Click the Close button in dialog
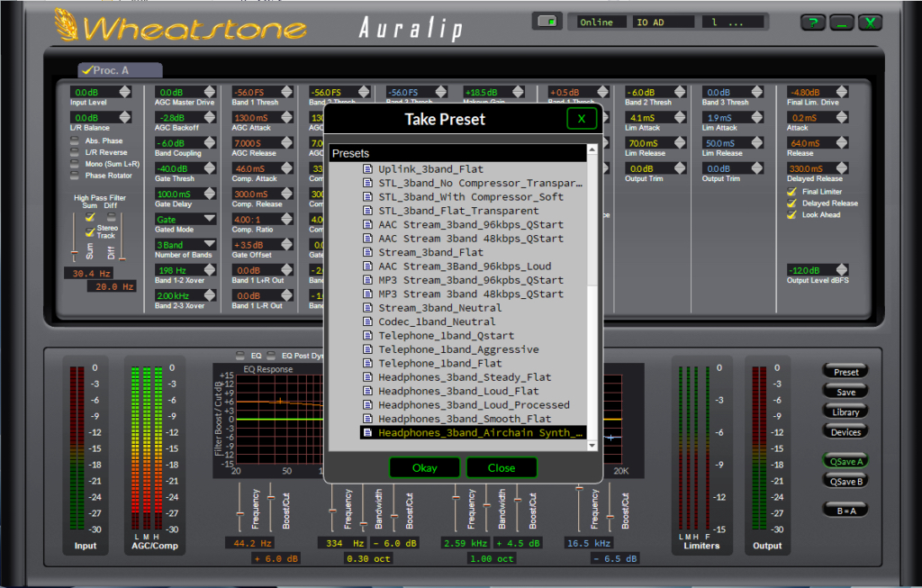 coord(502,468)
